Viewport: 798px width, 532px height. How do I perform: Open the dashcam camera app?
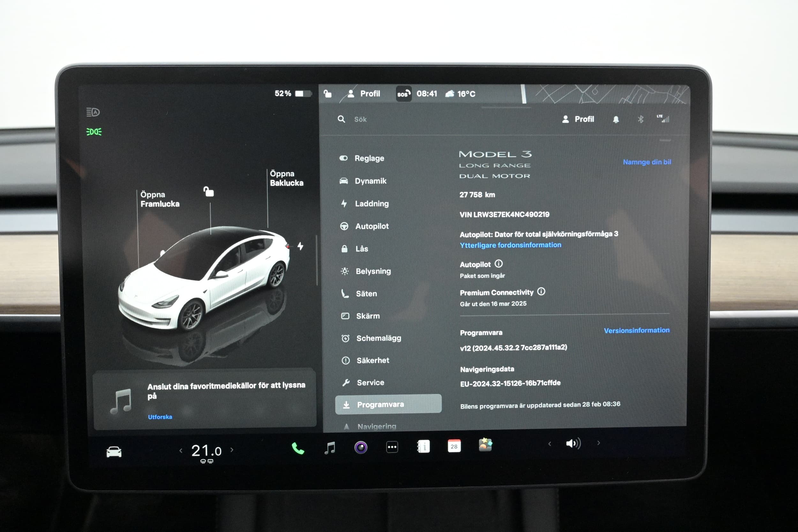pos(361,447)
